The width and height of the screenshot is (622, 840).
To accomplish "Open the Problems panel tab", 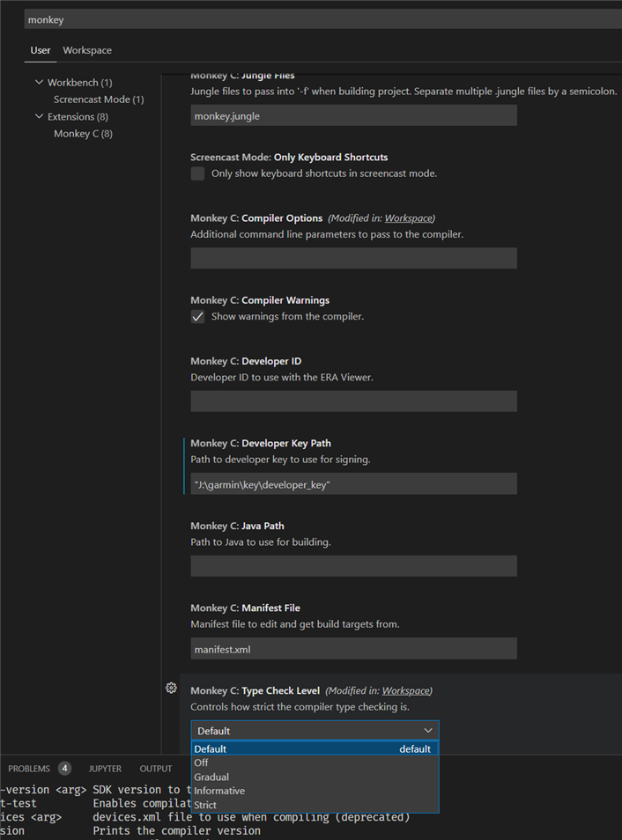I will [x=29, y=769].
